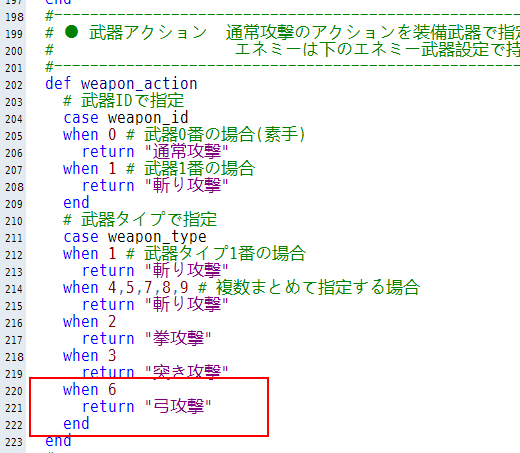520x453 pixels.
Task: Click return "斬り攻撃" on line 208
Action: [155, 186]
